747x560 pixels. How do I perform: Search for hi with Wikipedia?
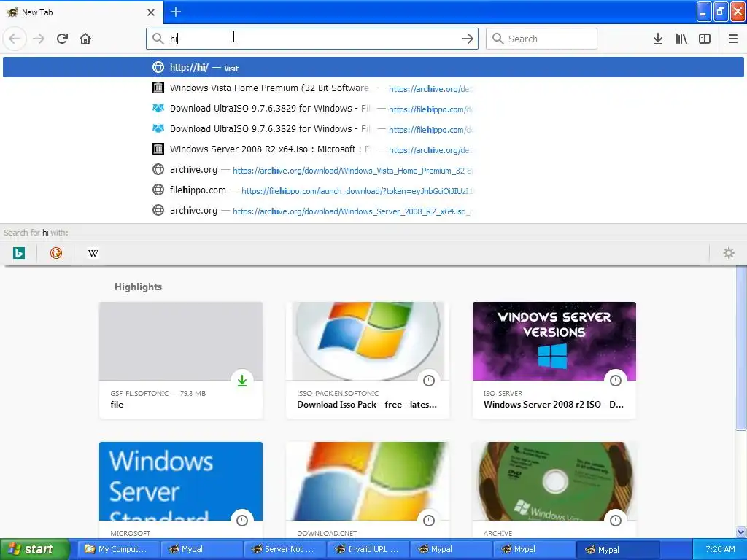click(x=93, y=253)
